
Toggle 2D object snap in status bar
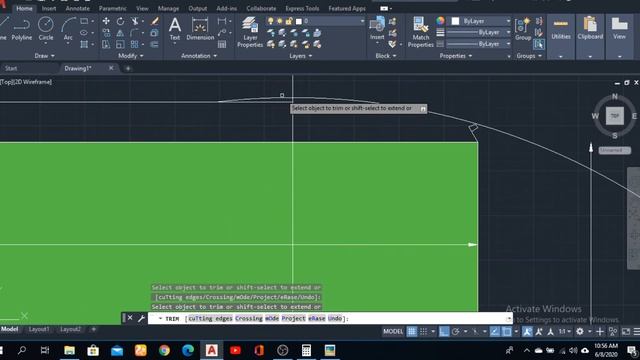(x=507, y=331)
